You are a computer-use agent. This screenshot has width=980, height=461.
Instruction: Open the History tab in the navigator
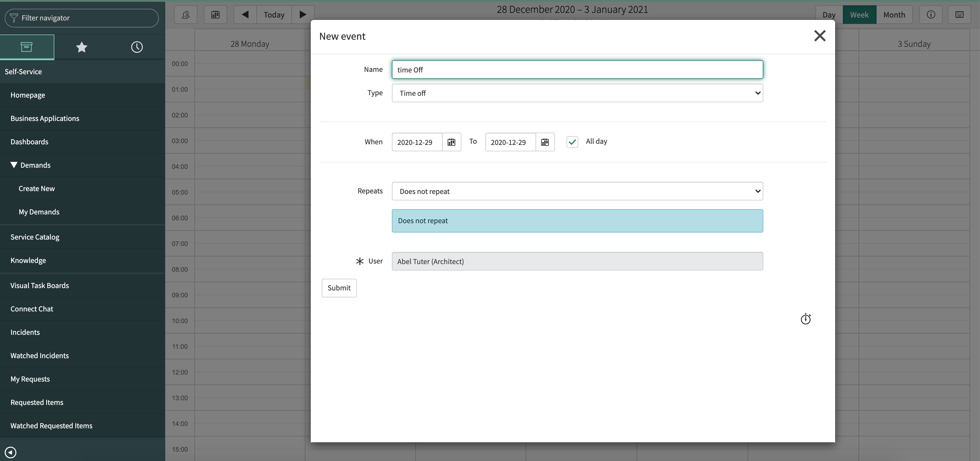pyautogui.click(x=137, y=47)
